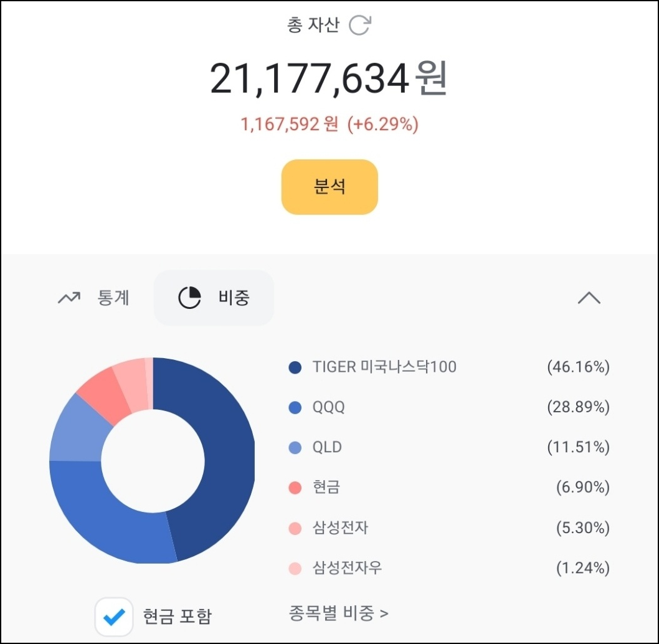The width and height of the screenshot is (659, 644).
Task: Click the TIGER 미국나스닥100 legend color dot
Action: point(295,367)
